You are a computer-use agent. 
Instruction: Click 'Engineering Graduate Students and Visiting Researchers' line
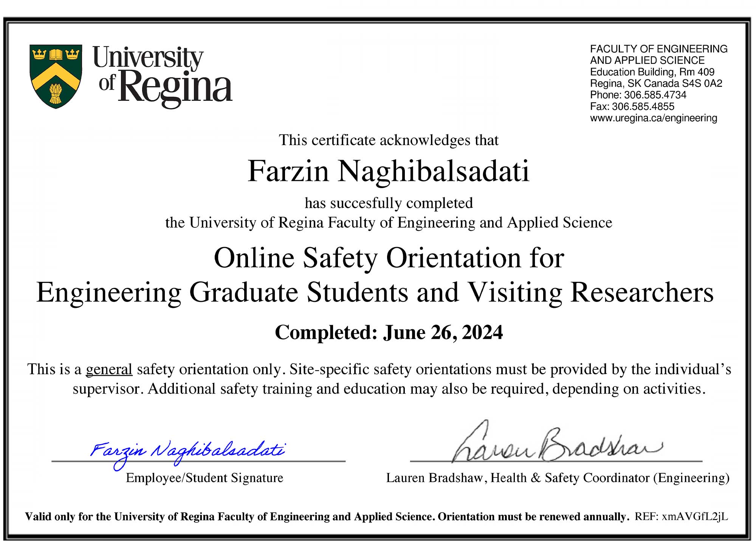[x=375, y=292]
